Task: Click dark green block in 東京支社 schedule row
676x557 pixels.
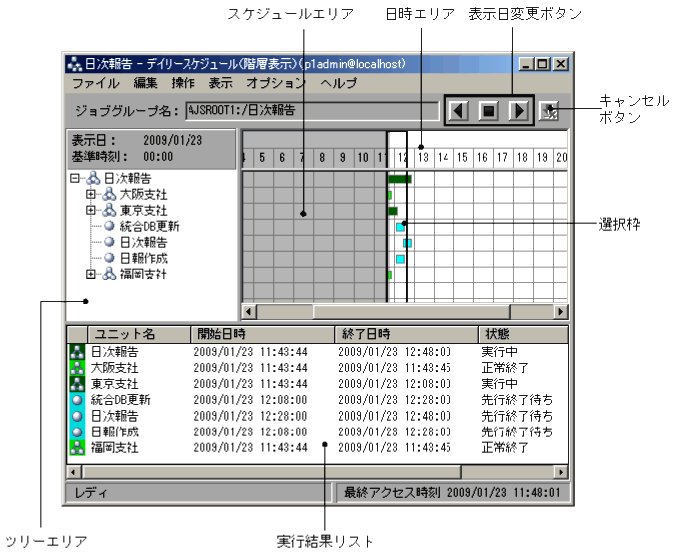Action: pyautogui.click(x=393, y=211)
